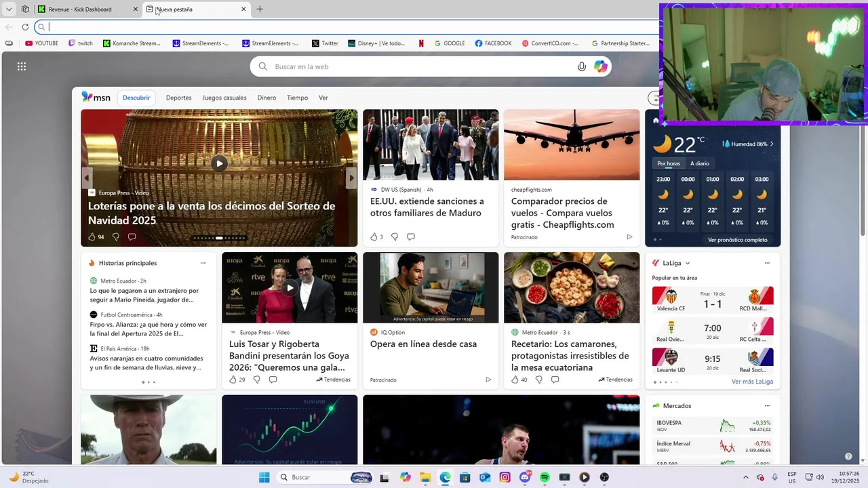Screen dimensions: 868x488
Task: Open Cheapflights comparador de vuelos ad
Action: 563,213
